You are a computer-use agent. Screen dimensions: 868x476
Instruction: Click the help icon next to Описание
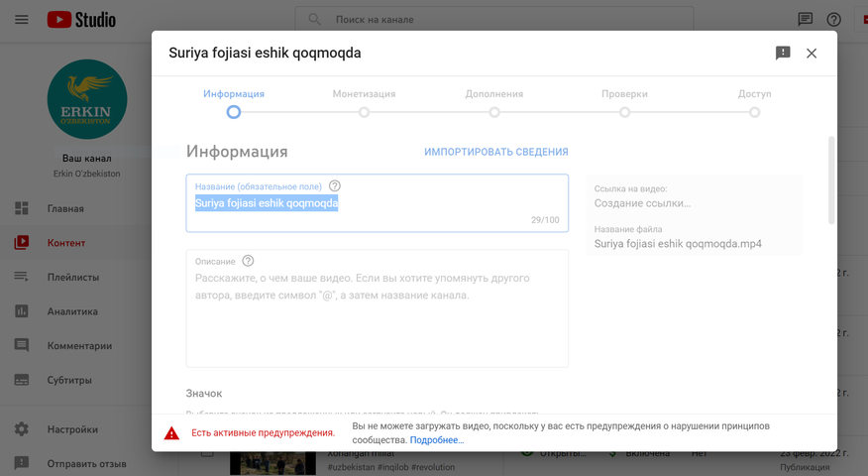pos(248,261)
